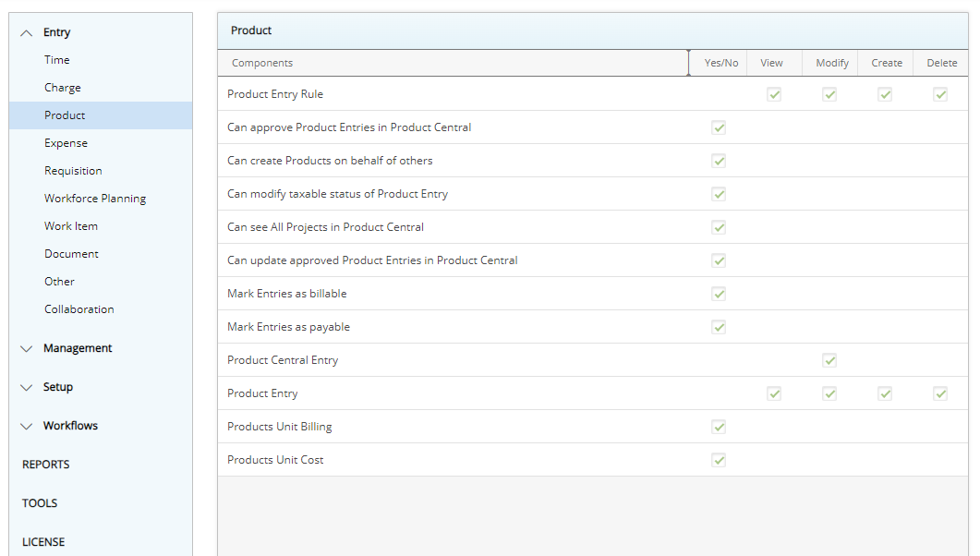
Task: Toggle Delete for Product Entry row
Action: 940,393
